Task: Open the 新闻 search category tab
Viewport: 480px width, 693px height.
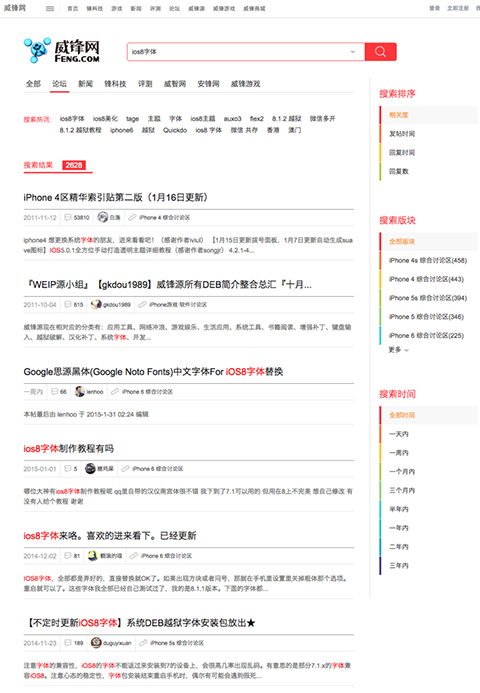Action: pos(85,84)
